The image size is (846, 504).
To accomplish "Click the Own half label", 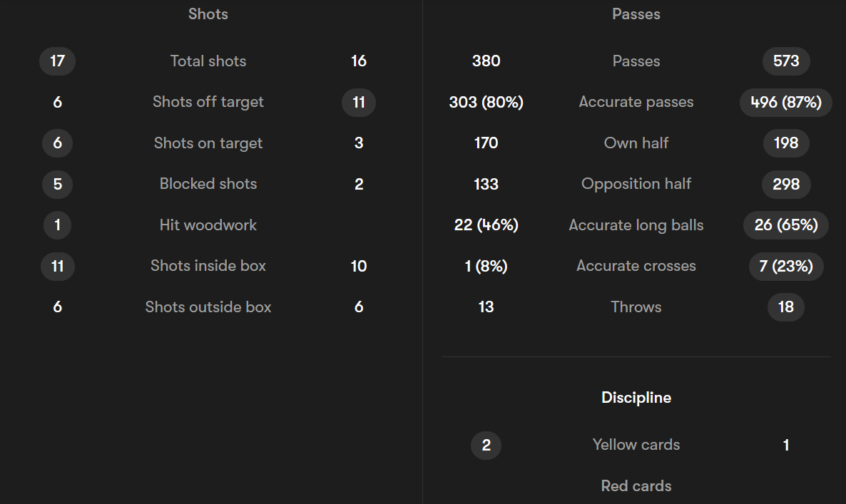I will pyautogui.click(x=636, y=143).
